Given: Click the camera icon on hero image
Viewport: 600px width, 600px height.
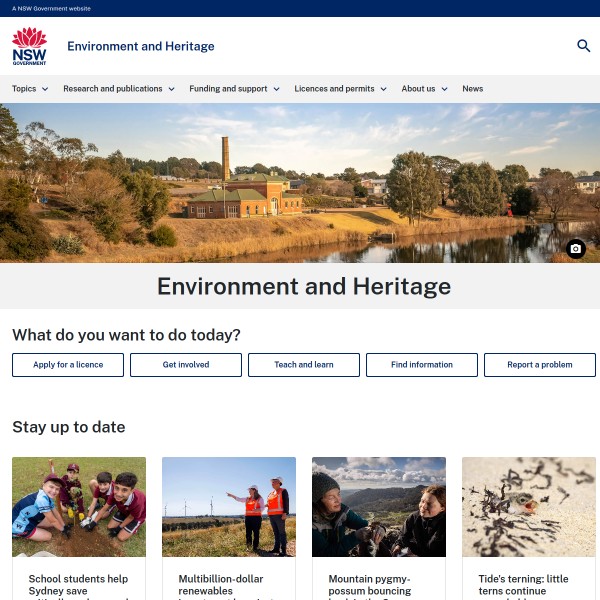Looking at the screenshot, I should [575, 249].
